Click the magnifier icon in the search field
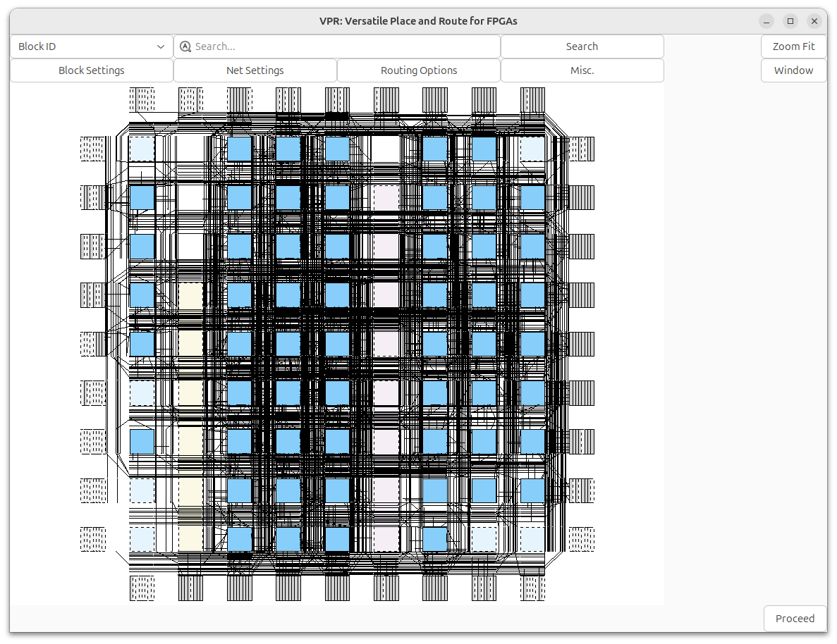Screen dimensions: 837x644 (185, 47)
